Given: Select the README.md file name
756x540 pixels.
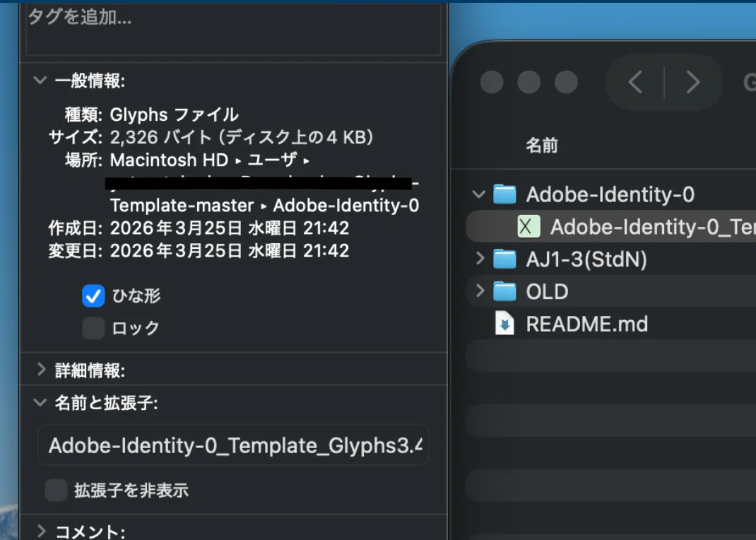Looking at the screenshot, I should pyautogui.click(x=586, y=324).
